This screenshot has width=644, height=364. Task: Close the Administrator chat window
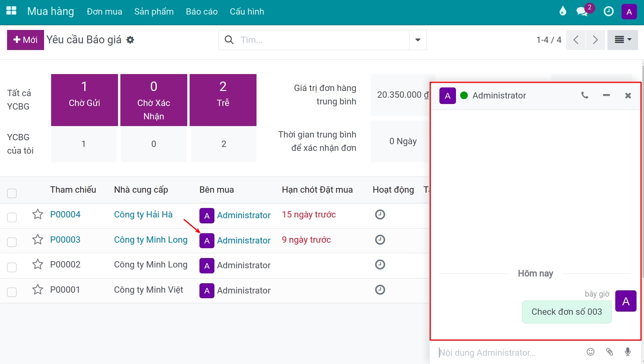628,95
